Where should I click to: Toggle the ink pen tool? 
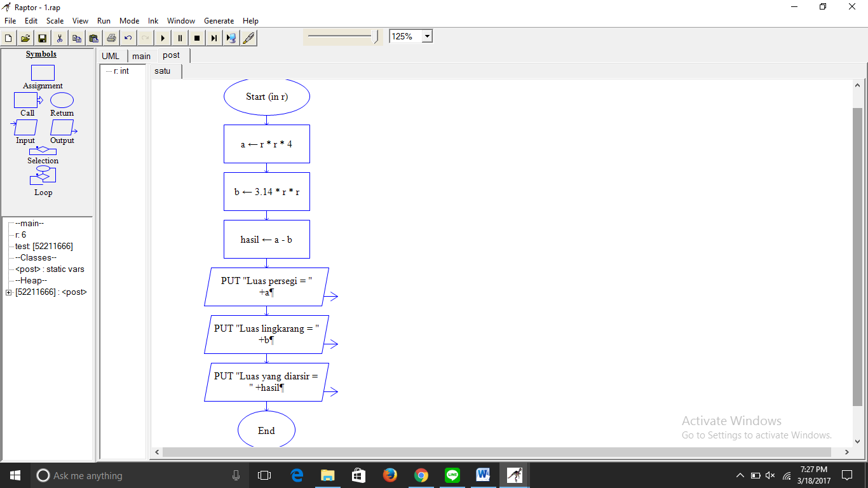(x=248, y=38)
